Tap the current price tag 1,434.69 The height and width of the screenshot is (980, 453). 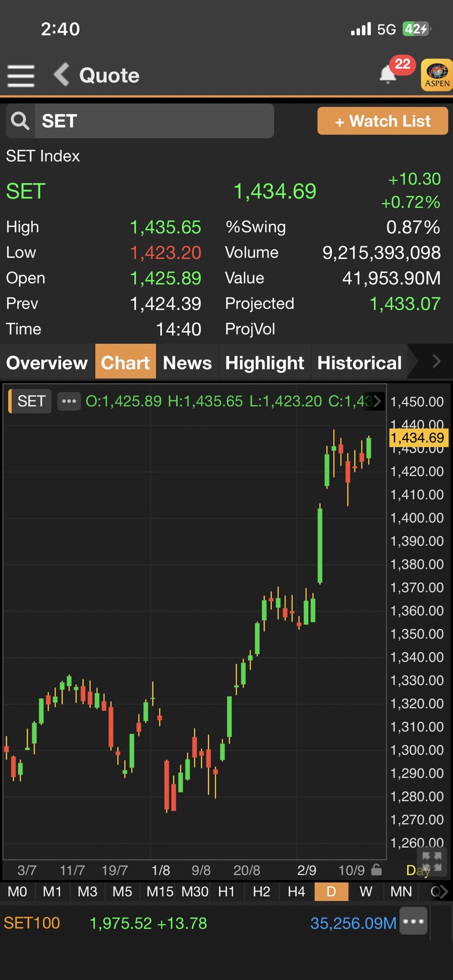418,437
